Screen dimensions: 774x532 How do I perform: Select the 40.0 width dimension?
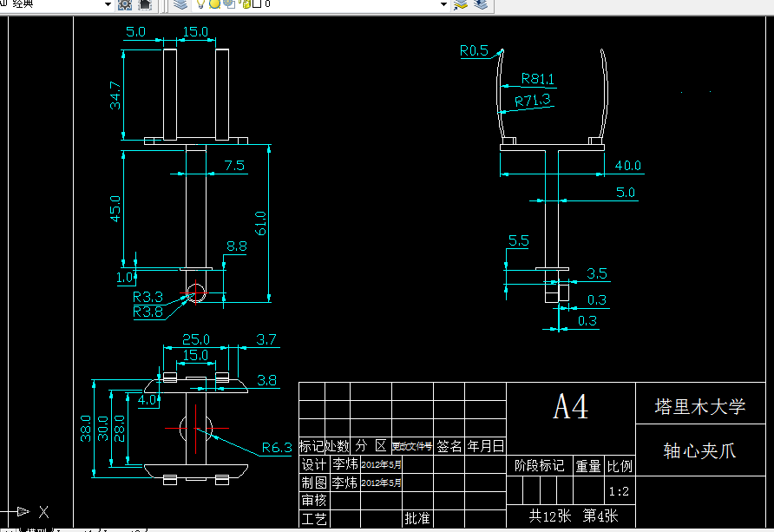(x=628, y=165)
